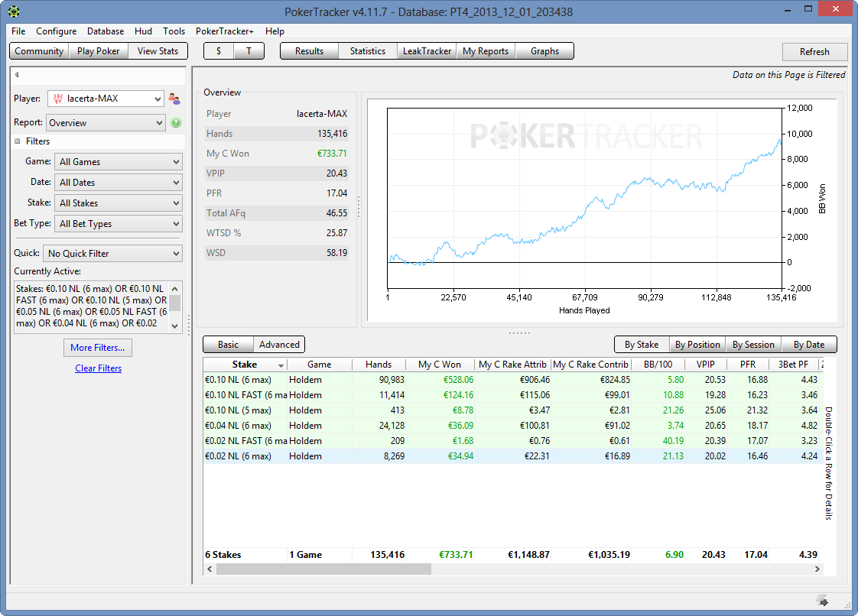858x616 pixels.
Task: Switch to the View Stats tab
Action: tap(158, 51)
